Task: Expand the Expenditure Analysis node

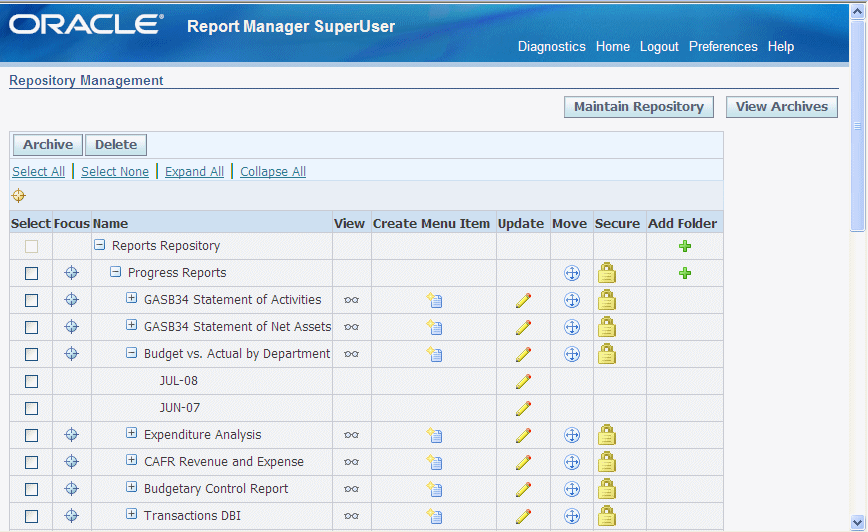Action: point(131,433)
